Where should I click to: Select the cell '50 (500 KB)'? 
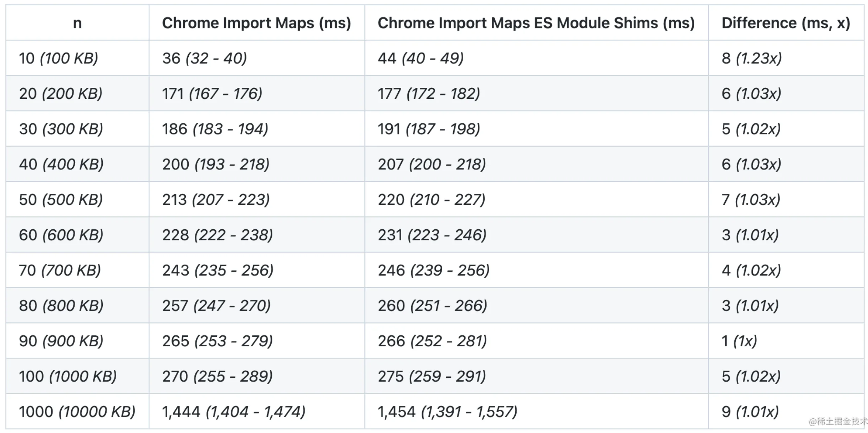(77, 199)
